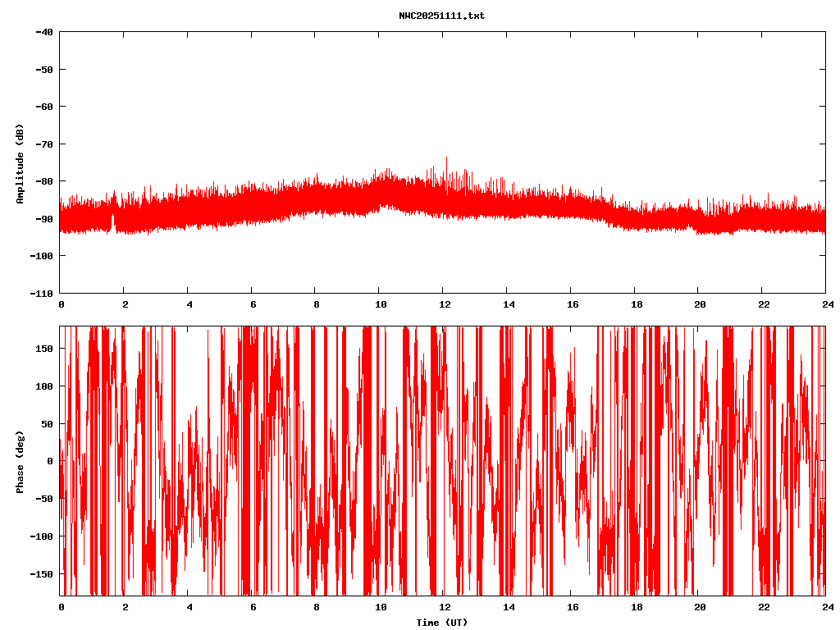The width and height of the screenshot is (840, 630).
Task: Select the 0 degree phase axis tick
Action: [50, 461]
